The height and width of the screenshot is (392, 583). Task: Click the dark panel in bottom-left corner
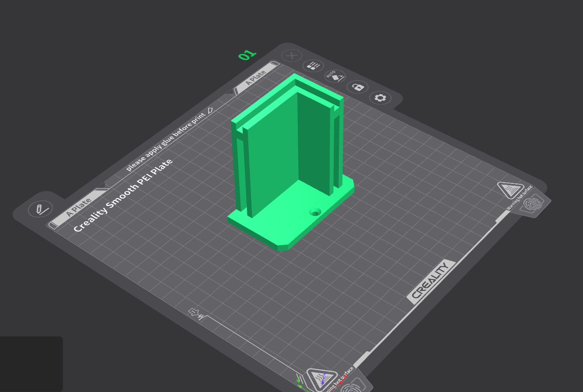(31, 364)
